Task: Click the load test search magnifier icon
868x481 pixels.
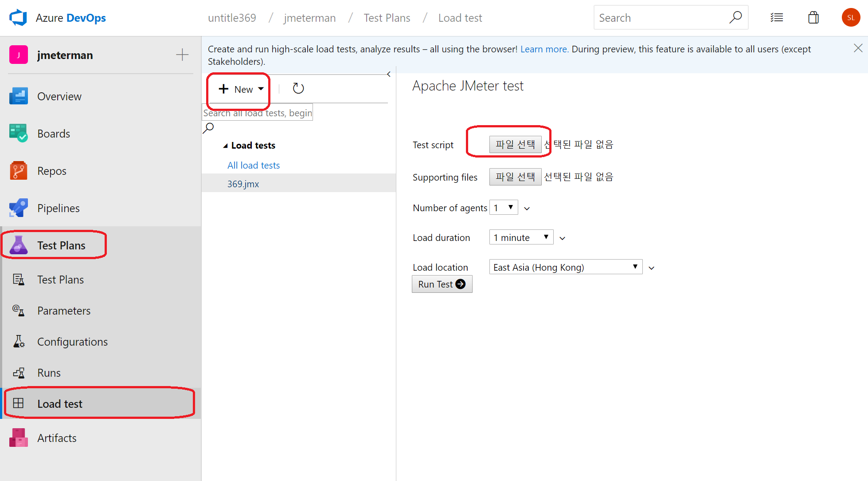Action: (x=208, y=128)
